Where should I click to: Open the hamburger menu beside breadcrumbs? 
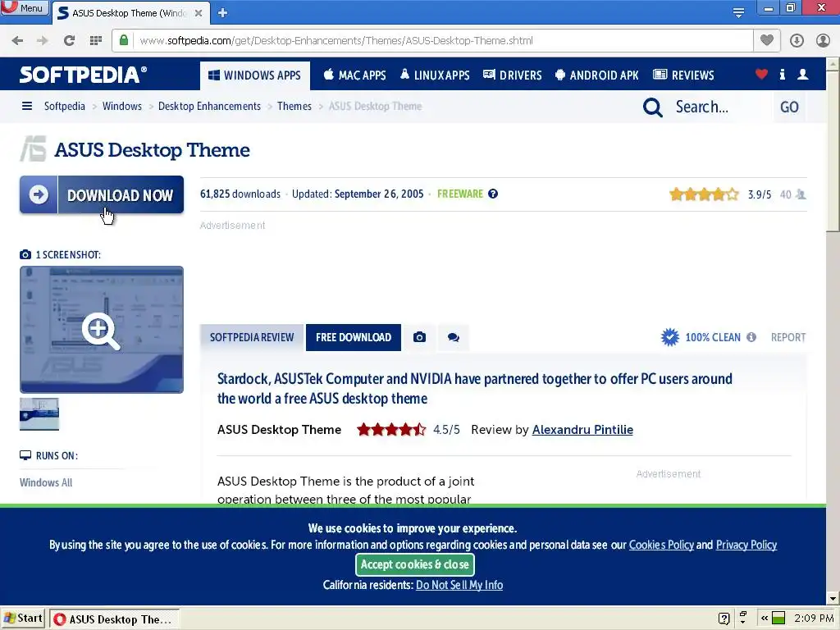[27, 106]
